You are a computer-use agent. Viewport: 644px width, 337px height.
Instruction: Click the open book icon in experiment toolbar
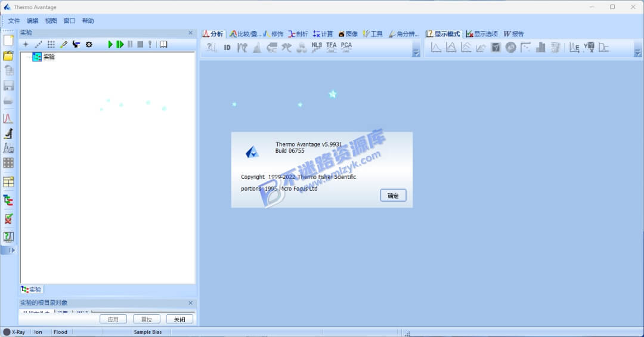tap(163, 44)
